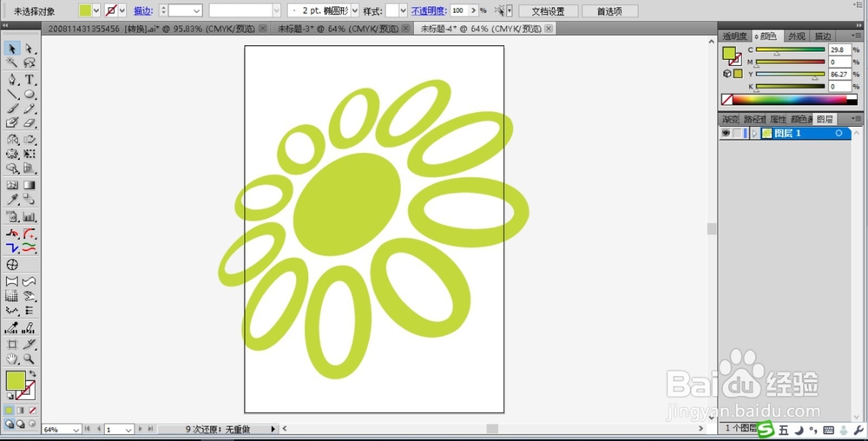Toggle lock box for 图层 1
This screenshot has width=868, height=441.
(737, 134)
